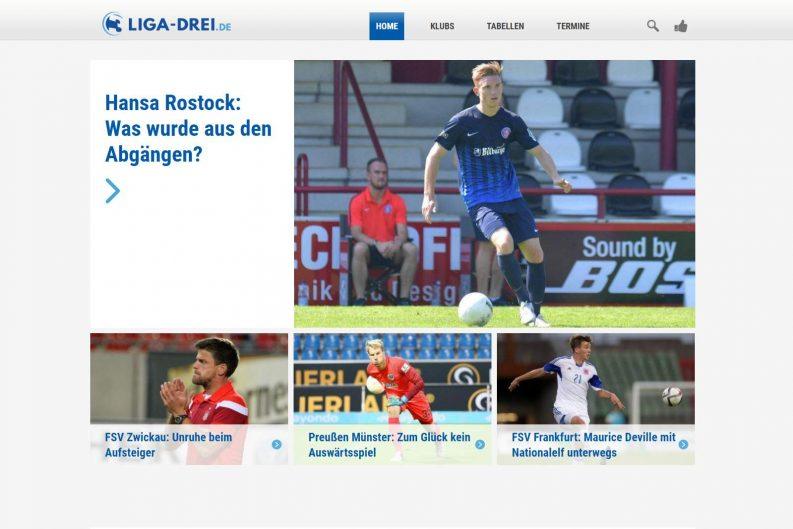Click the thumbs-up like icon
This screenshot has width=793, height=529.
[681, 26]
